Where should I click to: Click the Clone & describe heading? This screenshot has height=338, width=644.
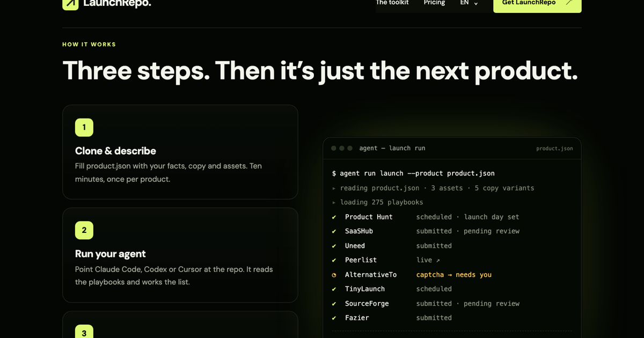115,151
